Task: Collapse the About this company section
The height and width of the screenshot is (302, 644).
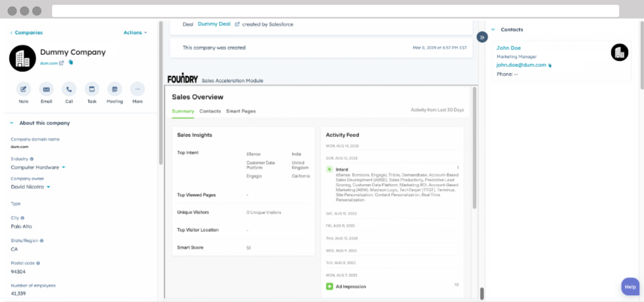Action: click(12, 123)
